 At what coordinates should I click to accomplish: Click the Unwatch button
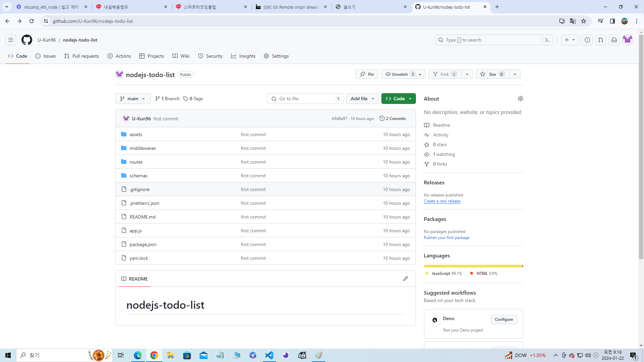tap(403, 74)
